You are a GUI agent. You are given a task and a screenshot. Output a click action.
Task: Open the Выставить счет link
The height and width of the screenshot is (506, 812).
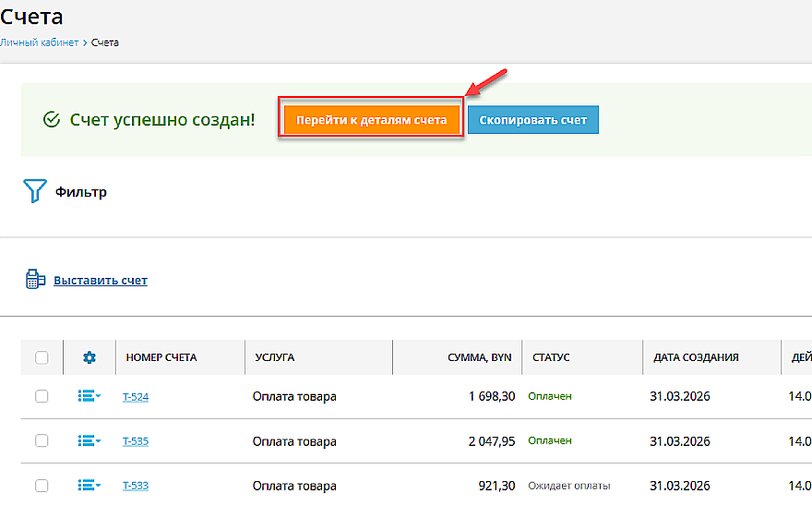point(101,281)
